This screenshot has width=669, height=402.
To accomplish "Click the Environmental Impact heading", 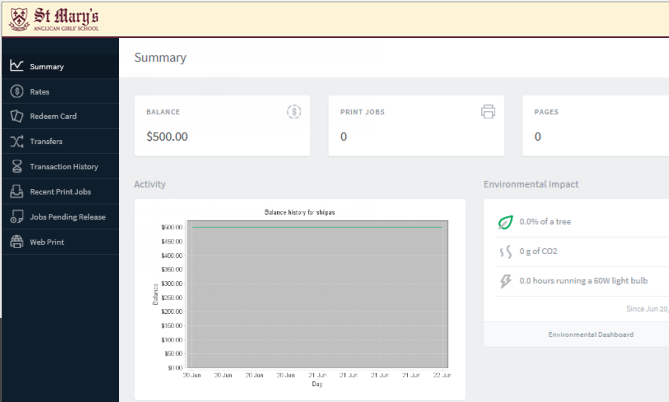I will (531, 184).
